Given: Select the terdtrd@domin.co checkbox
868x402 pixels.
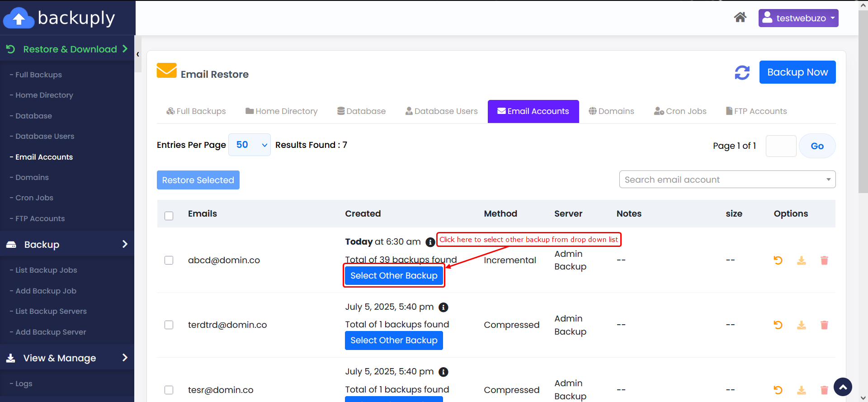Looking at the screenshot, I should point(169,325).
